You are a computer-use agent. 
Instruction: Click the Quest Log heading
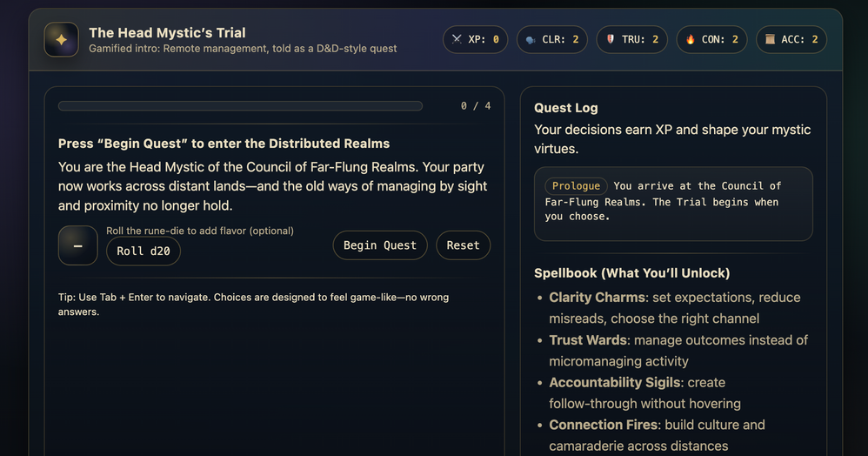[565, 108]
